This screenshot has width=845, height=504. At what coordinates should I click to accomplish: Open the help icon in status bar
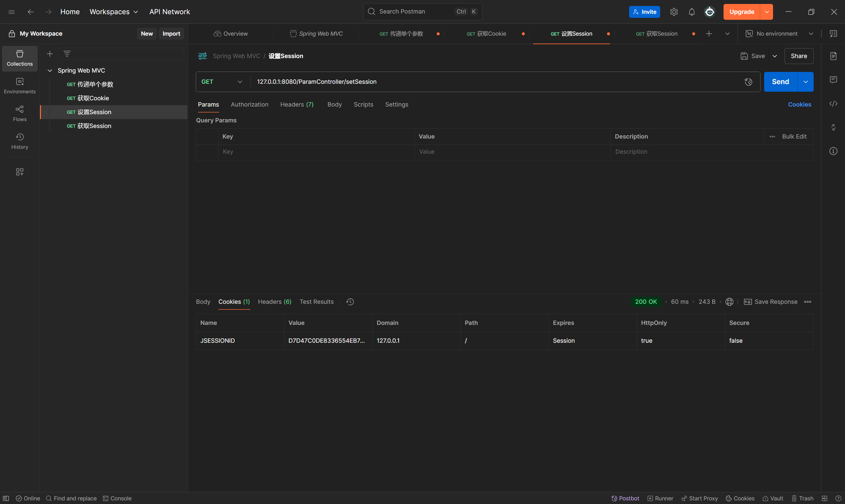click(x=838, y=498)
